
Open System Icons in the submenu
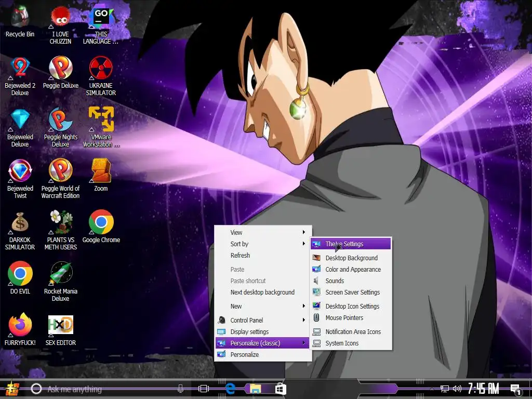point(351,343)
